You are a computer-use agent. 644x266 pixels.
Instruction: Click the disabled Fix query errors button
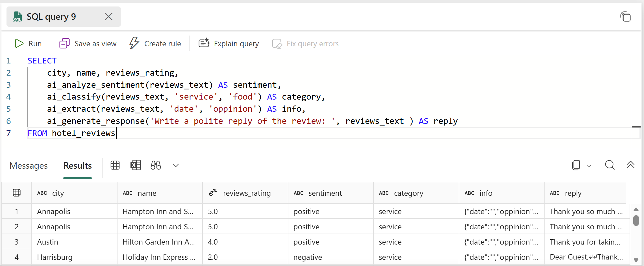305,43
